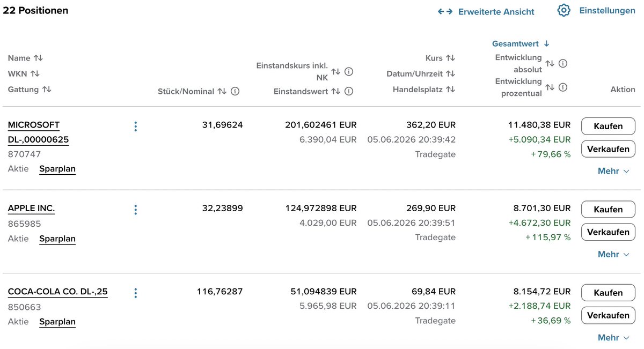Image resolution: width=644 pixels, height=349 pixels.
Task: Click Verkaufen button for Apple Inc.
Action: click(x=608, y=232)
